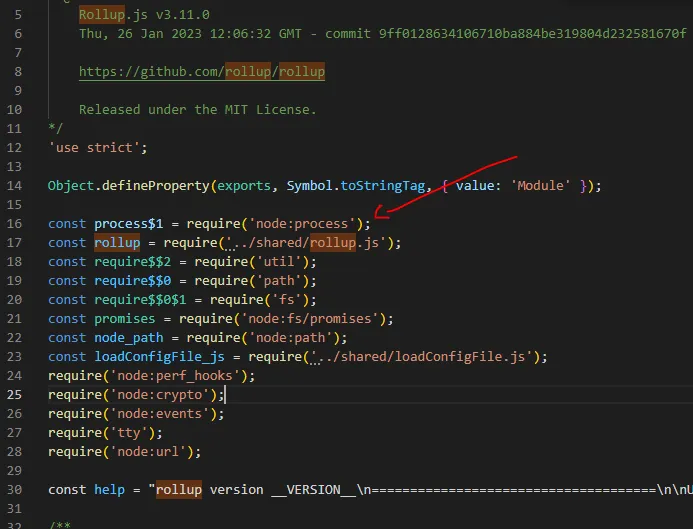
Task: Click toStringTag on line 14
Action: [383, 186]
